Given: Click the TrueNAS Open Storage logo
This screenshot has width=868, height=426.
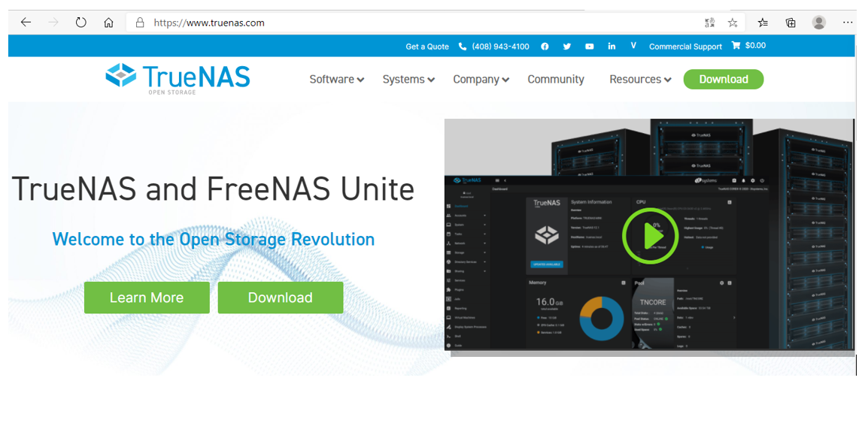Looking at the screenshot, I should [x=178, y=79].
